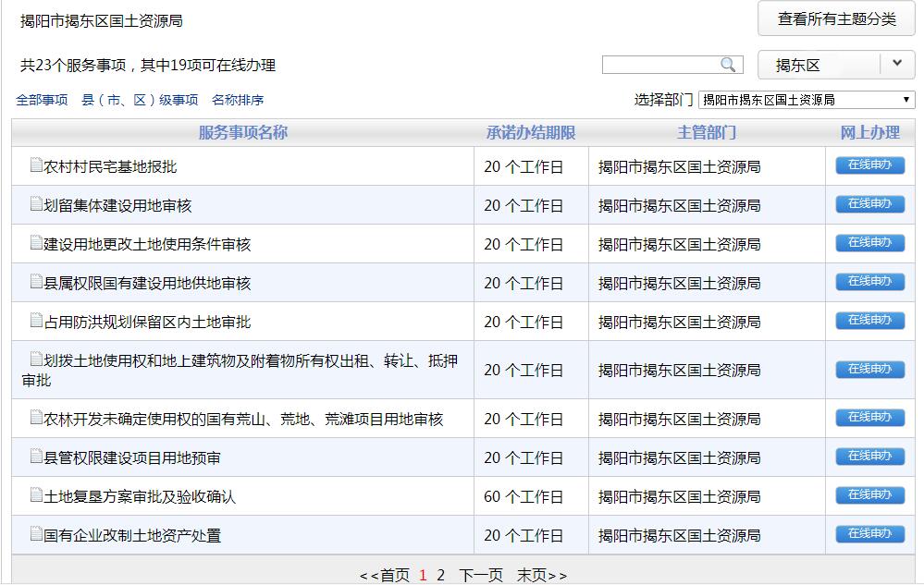Viewport: 924px width, 585px height.
Task: Click 在线申办 for 划拨土地使用权 row
Action: pos(869,370)
